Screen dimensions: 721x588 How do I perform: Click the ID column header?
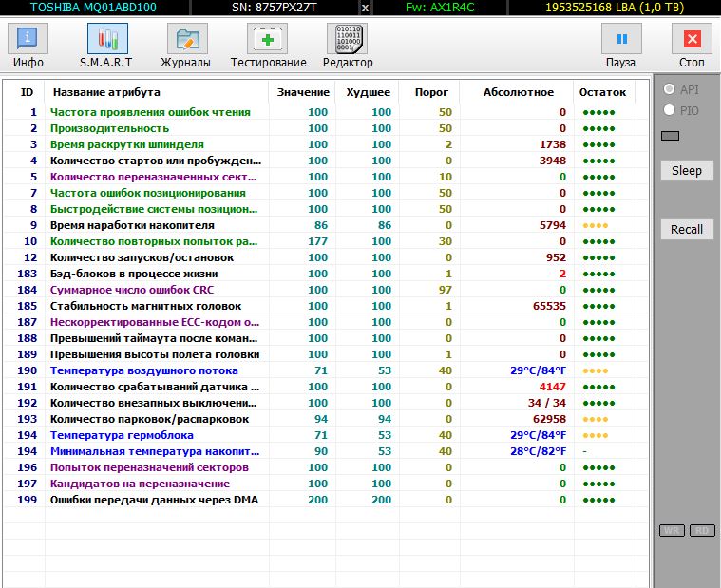[27, 92]
